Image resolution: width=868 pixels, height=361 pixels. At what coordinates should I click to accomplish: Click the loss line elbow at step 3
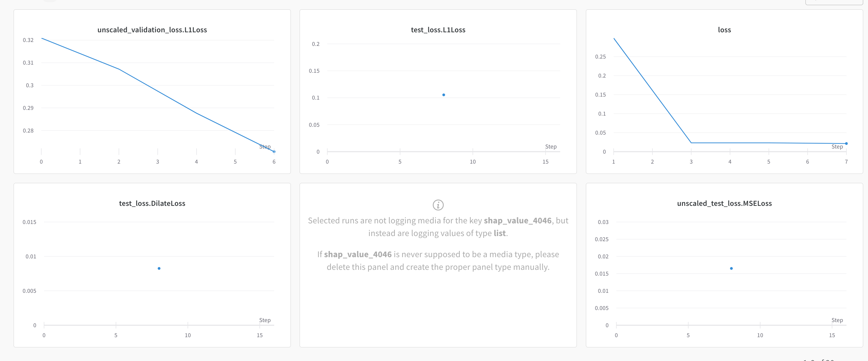691,143
